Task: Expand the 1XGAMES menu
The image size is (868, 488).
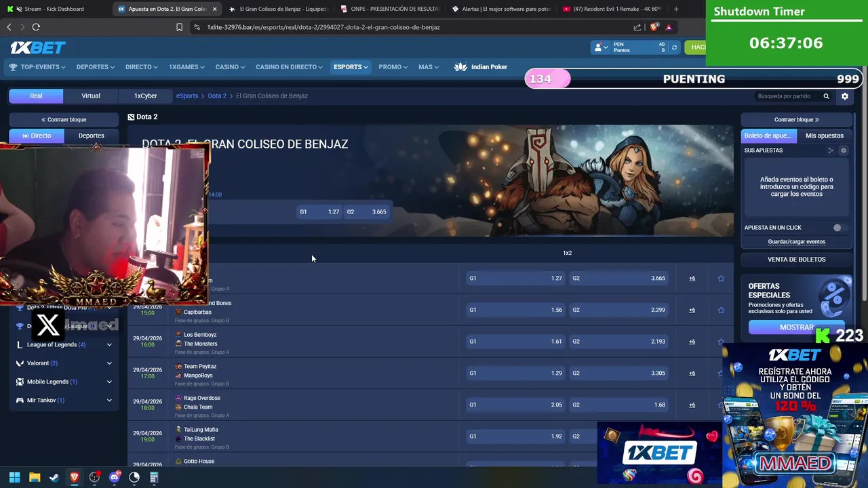Action: [187, 67]
